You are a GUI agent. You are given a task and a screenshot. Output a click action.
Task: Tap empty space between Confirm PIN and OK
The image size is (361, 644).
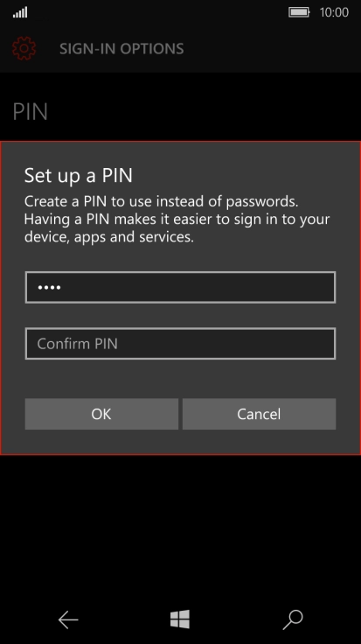click(x=180, y=379)
